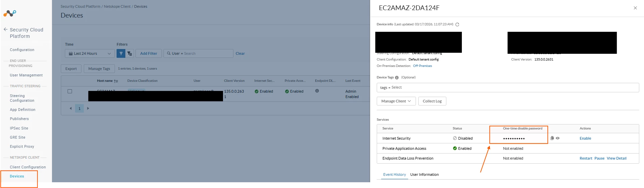
Task: Click Security Cloud Platform in the breadcrumb
Action: pos(80,6)
